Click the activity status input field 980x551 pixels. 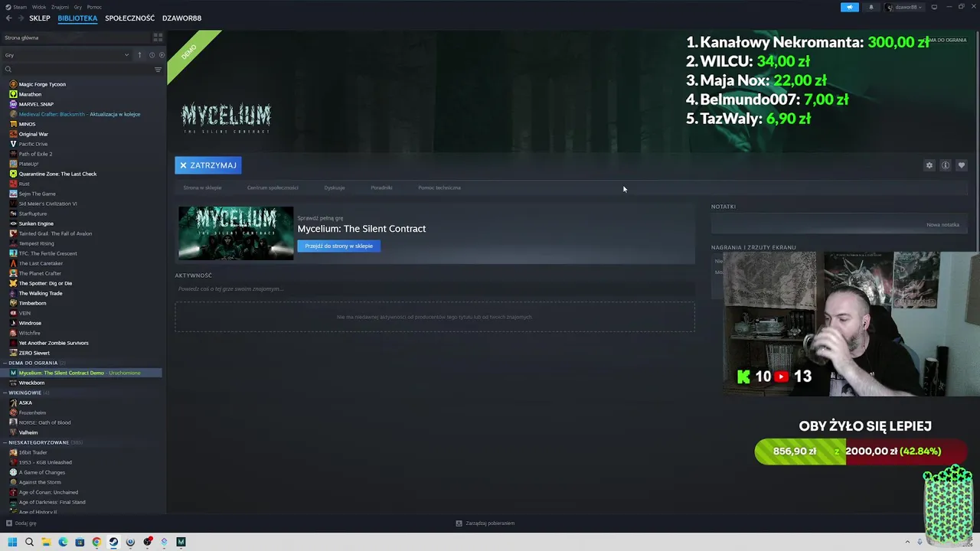click(435, 289)
